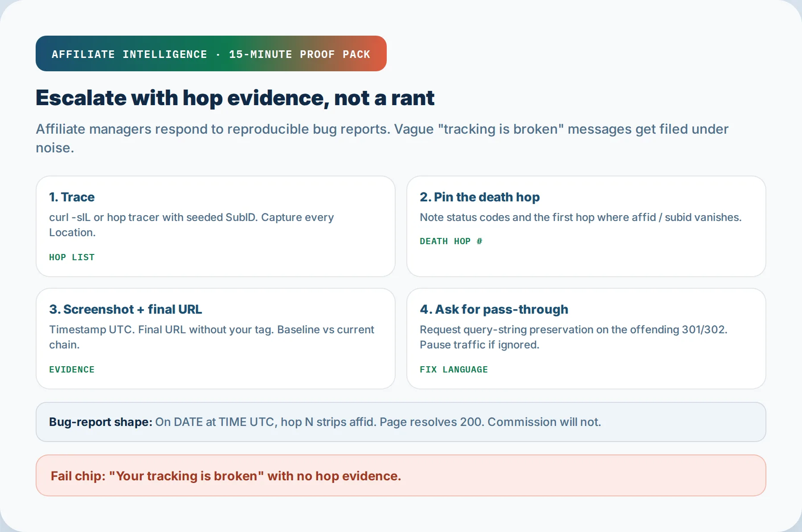Open '4. Ask for pass-through' heading
802x532 pixels.
point(494,309)
